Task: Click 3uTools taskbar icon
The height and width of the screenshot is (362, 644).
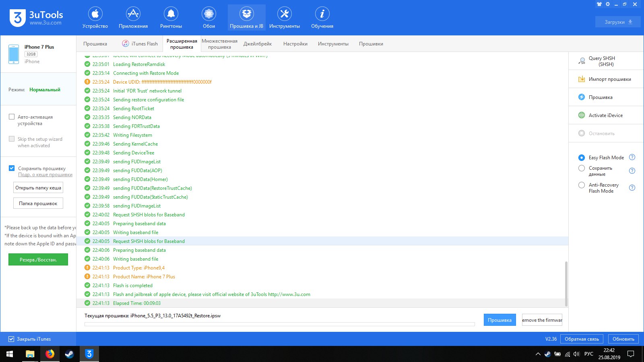Action: 89,354
